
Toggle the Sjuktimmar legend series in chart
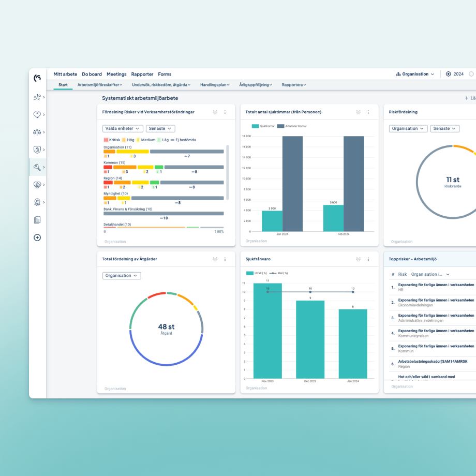pyautogui.click(x=263, y=126)
